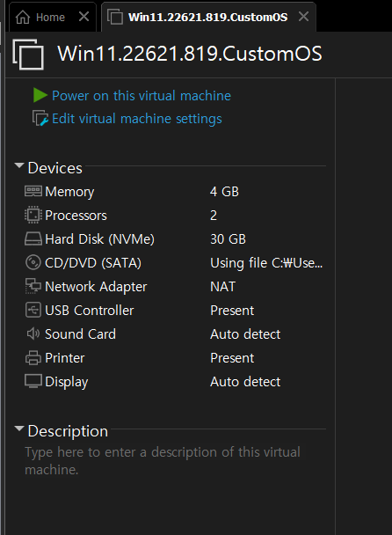392x535 pixels.
Task: Click the Display monitor icon
Action: [x=33, y=381]
